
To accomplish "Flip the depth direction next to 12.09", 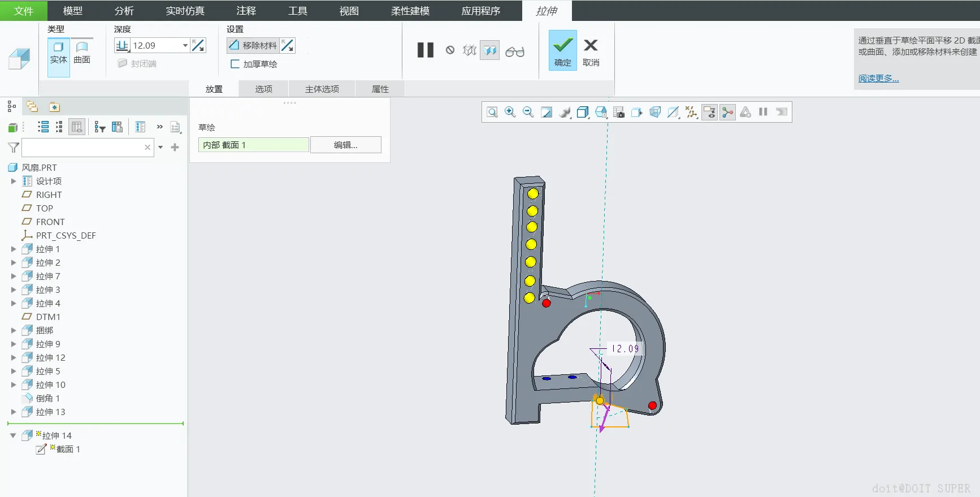I will click(x=198, y=46).
